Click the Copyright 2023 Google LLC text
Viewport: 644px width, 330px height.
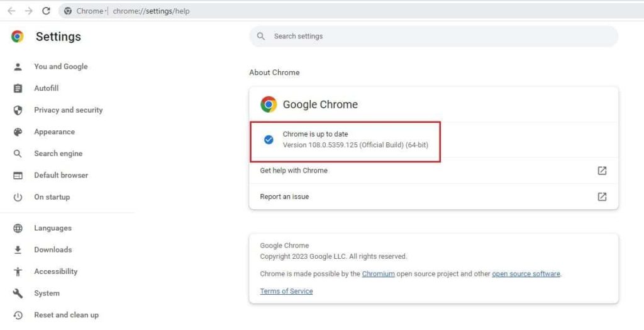coord(333,256)
